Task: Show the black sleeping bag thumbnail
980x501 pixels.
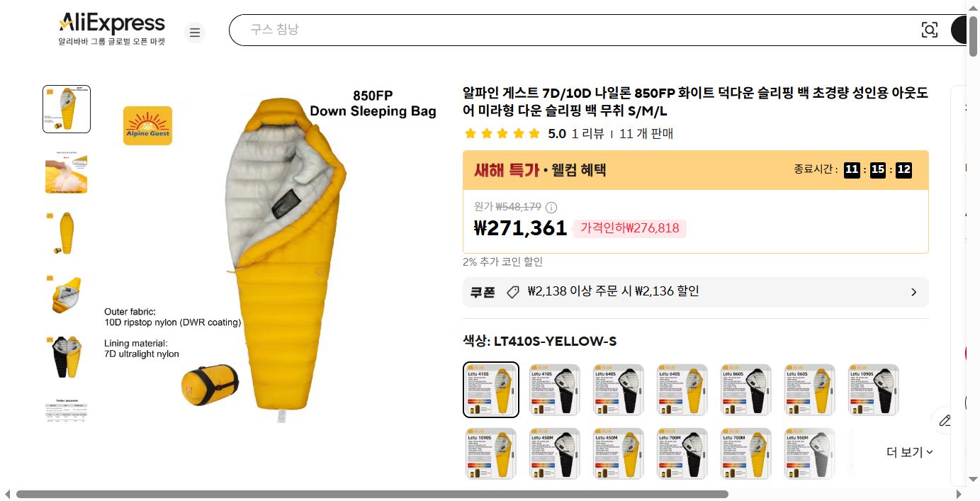Action: click(x=67, y=358)
